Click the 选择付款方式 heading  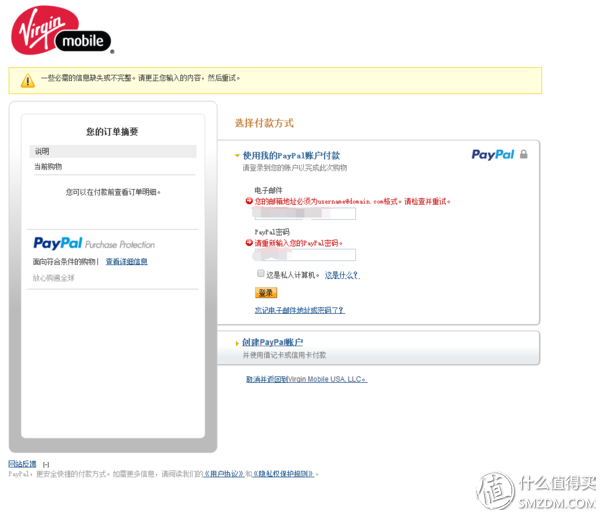264,123
